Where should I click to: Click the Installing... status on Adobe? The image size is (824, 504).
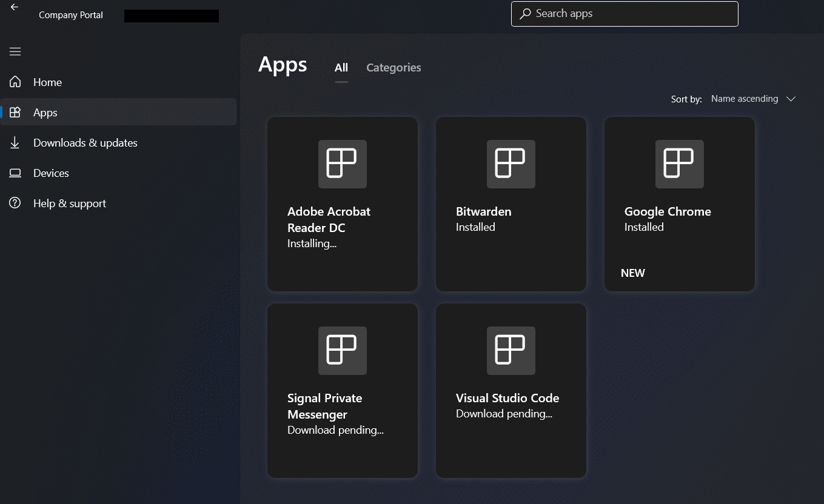(312, 244)
